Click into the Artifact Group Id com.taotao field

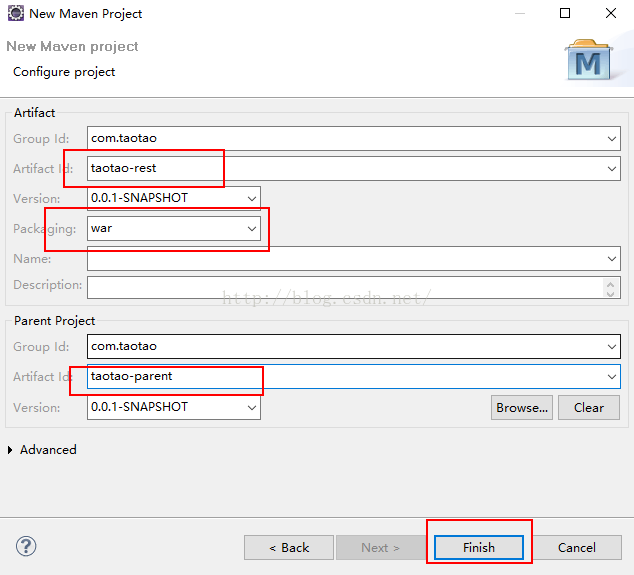coord(354,139)
